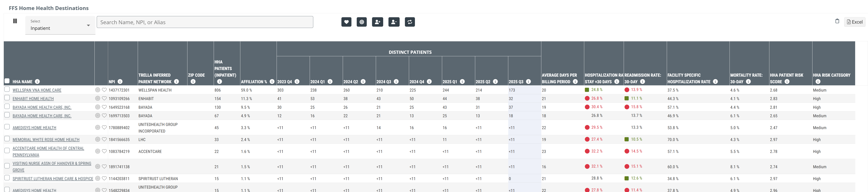Click the refresh arrows toolbar button
This screenshot has height=192, width=868.
pos(409,22)
